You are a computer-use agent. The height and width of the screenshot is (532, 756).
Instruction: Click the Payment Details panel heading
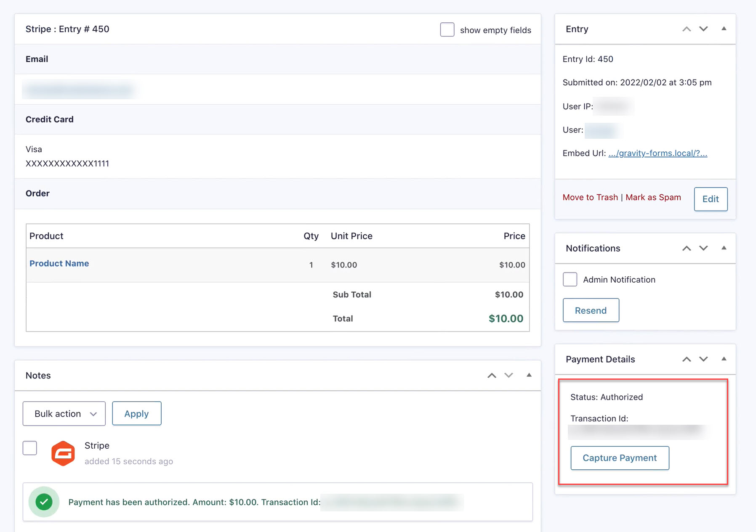(600, 359)
